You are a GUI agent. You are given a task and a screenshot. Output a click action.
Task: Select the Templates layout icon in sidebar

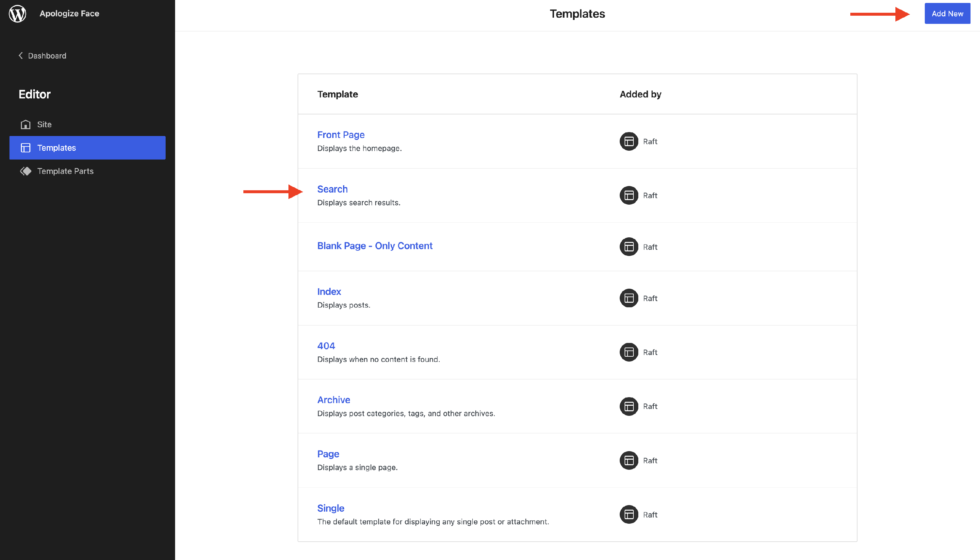pos(25,148)
